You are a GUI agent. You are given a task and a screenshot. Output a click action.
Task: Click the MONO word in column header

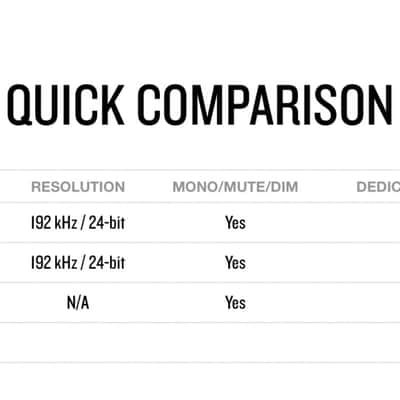click(x=195, y=187)
